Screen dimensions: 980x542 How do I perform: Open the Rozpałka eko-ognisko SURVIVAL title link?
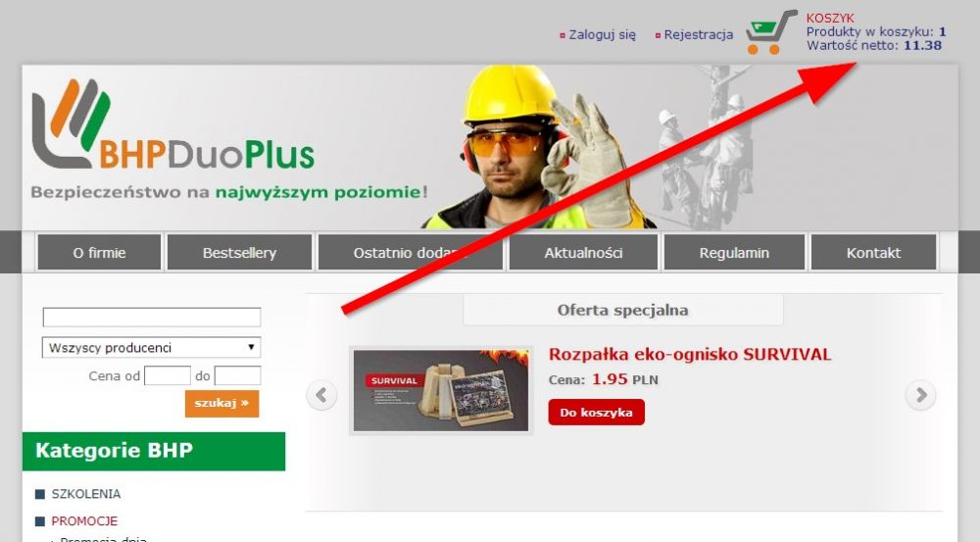coord(690,355)
